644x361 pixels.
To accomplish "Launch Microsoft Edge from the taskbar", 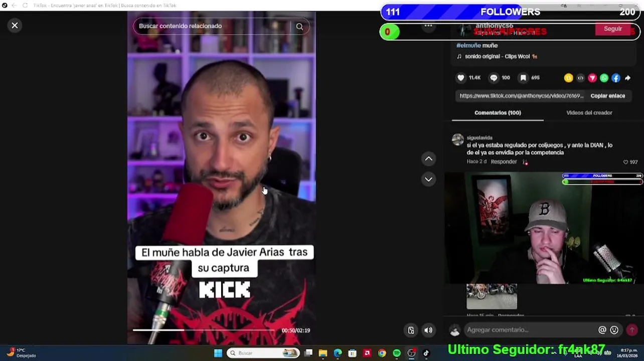I will click(338, 353).
